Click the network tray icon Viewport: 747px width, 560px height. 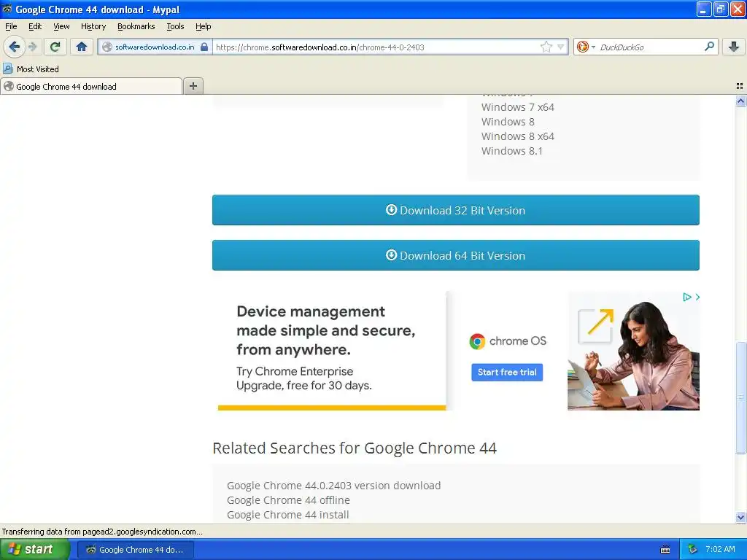pos(692,550)
